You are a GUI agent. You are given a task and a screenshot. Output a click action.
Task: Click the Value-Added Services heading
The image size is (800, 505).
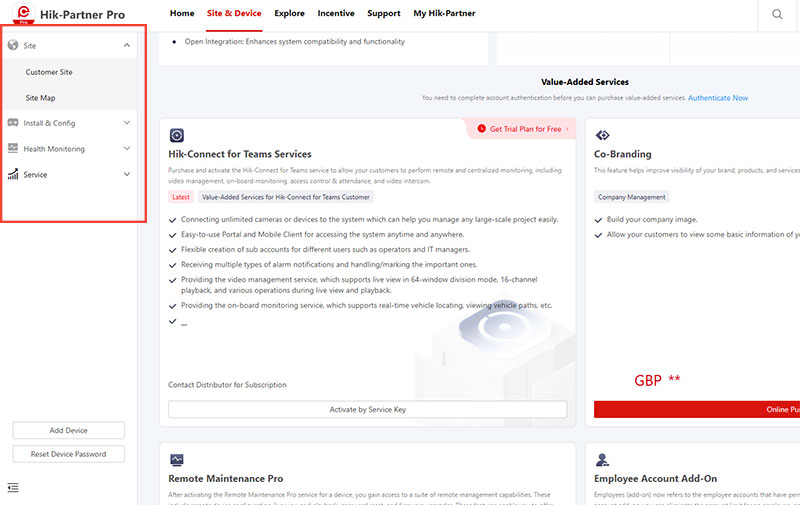click(585, 82)
